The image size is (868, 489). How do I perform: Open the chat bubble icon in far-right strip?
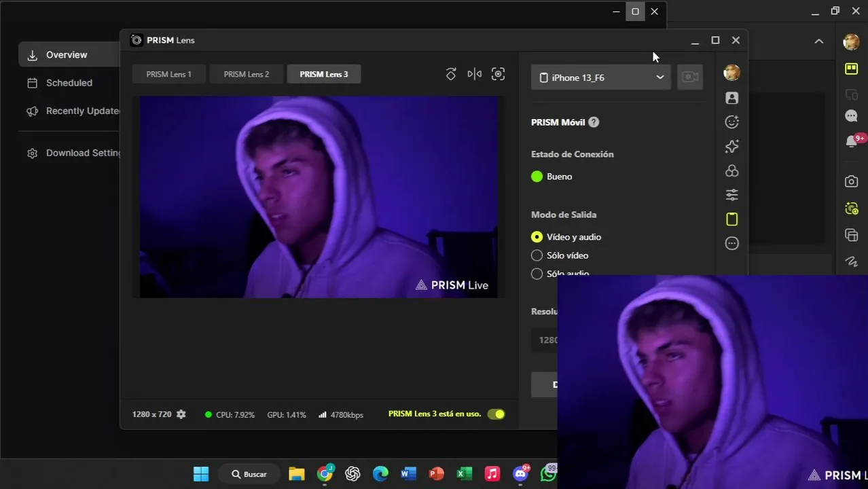click(x=851, y=116)
